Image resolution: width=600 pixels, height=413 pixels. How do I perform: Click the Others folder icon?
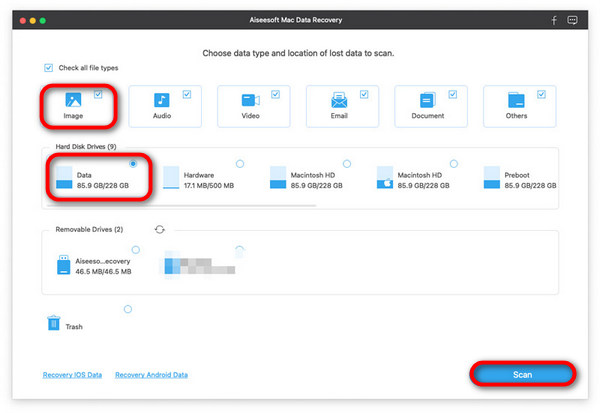coord(516,100)
